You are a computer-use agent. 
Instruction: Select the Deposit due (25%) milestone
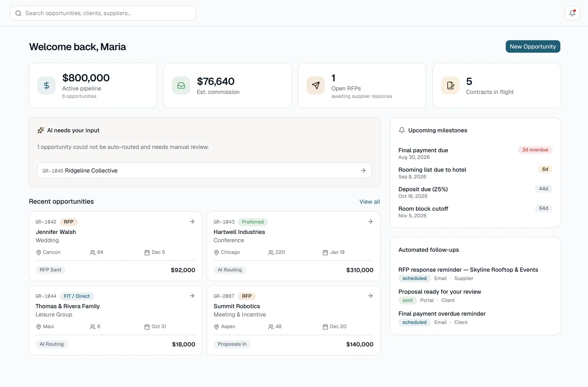pyautogui.click(x=475, y=192)
